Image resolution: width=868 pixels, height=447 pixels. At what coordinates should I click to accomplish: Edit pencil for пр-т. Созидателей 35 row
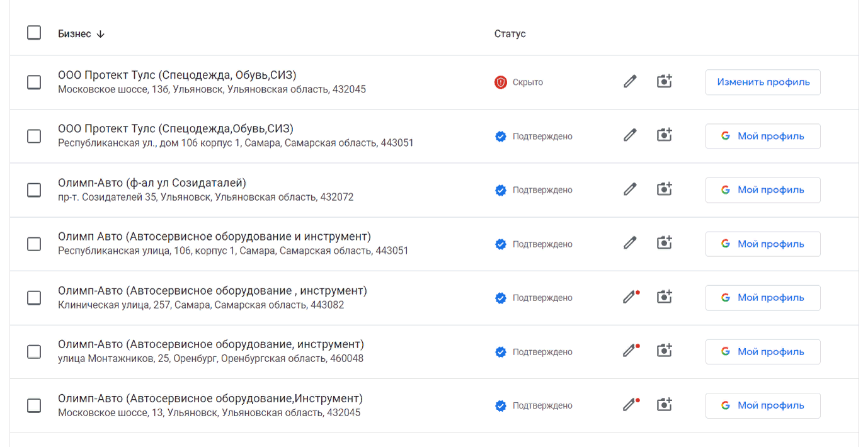click(630, 190)
